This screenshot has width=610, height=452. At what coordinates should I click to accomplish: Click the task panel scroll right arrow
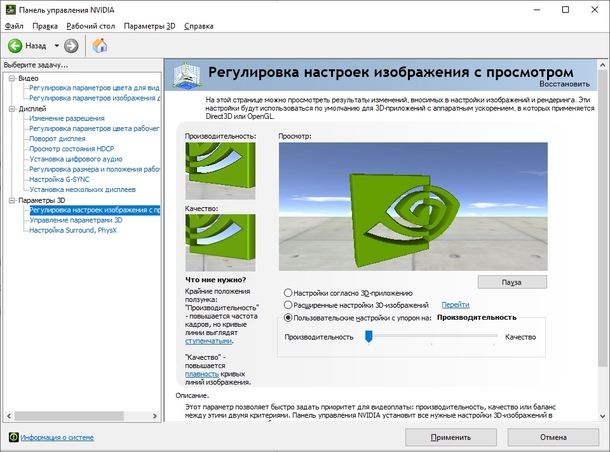[x=155, y=416]
